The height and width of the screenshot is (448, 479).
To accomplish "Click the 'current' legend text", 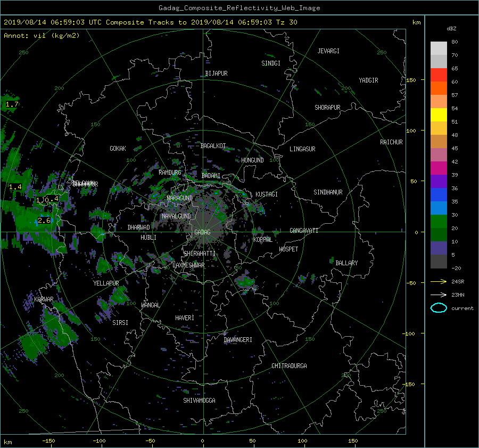I will (x=463, y=308).
